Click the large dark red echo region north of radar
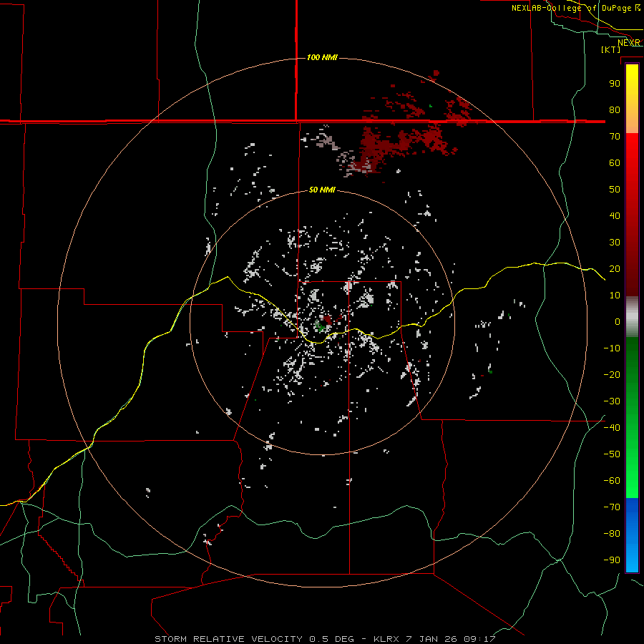Screen dimensions: 644x644 point(401,146)
